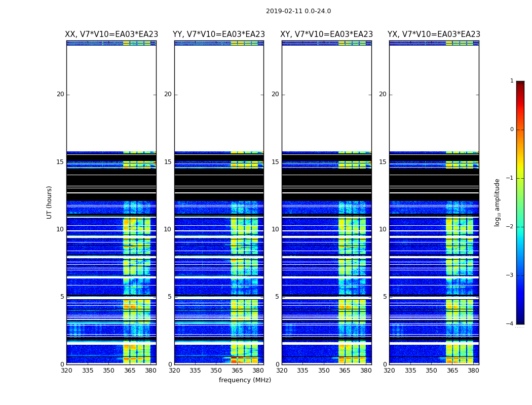The image size is (532, 405).
Task: Click the 380 tick label under XY panel
Action: point(366,371)
